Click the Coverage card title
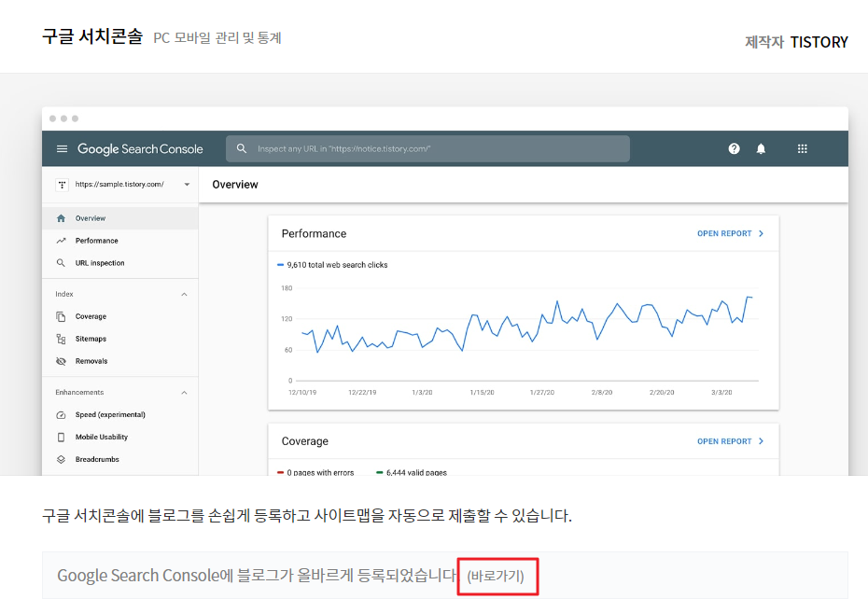This screenshot has width=868, height=599. click(x=305, y=441)
